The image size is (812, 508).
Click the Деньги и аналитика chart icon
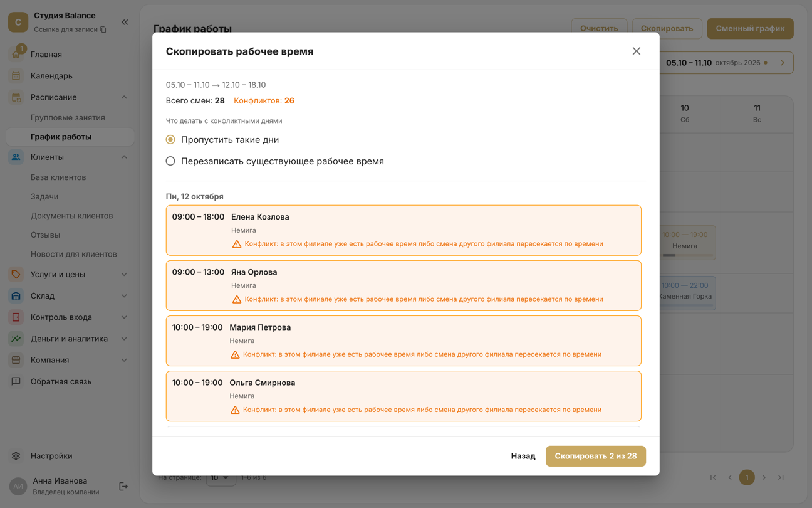[16, 339]
